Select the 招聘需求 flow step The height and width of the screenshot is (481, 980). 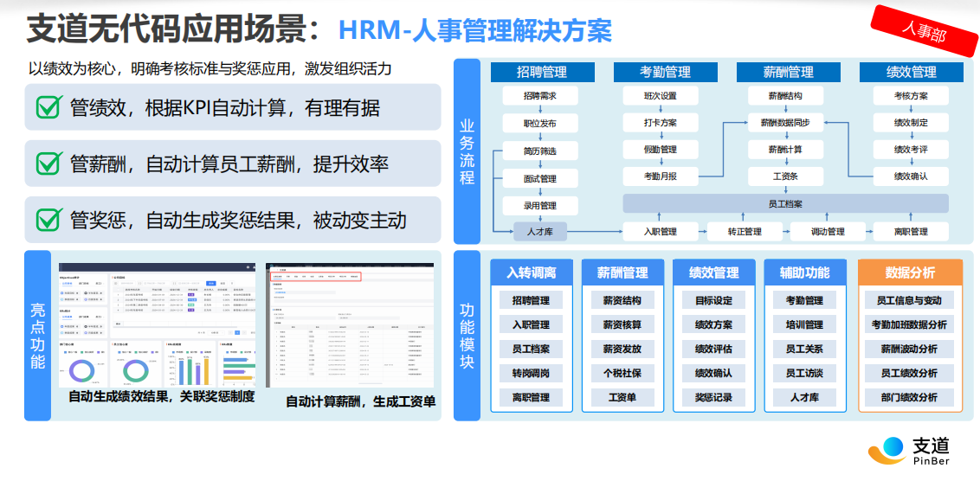(540, 96)
